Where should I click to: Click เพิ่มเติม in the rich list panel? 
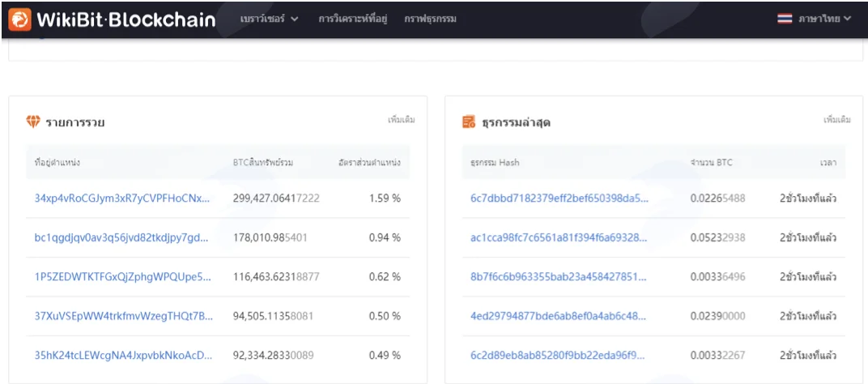(402, 120)
